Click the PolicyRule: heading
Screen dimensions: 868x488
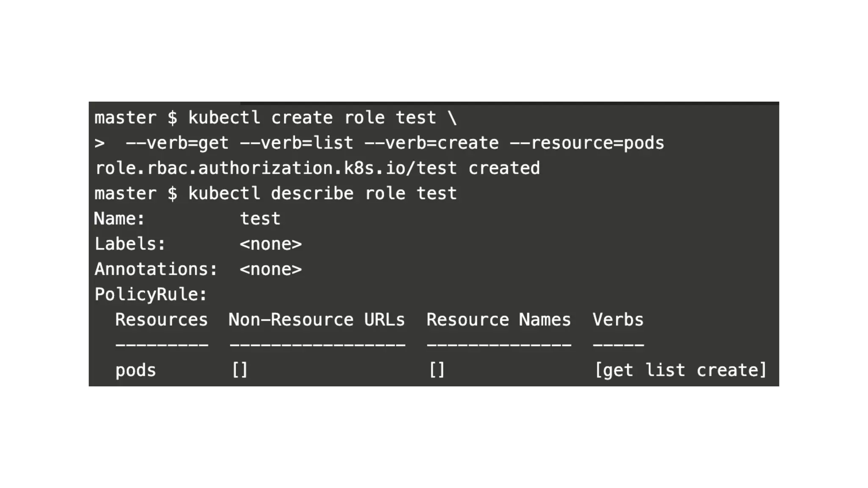150,294
